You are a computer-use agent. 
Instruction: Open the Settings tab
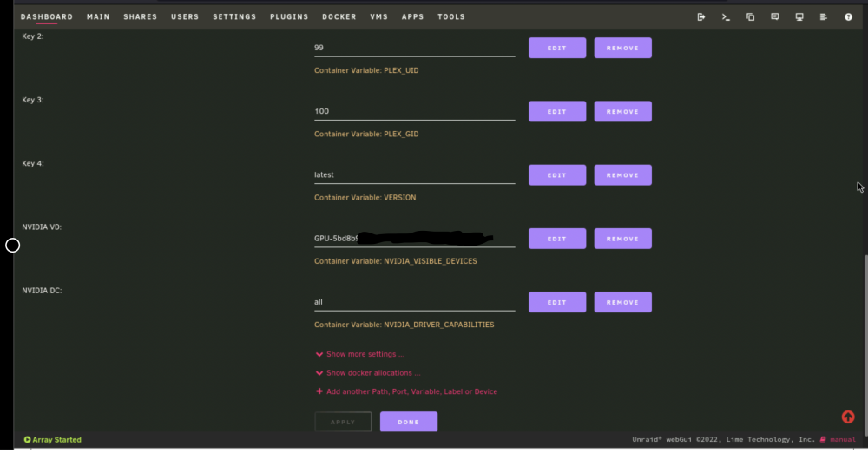234,17
